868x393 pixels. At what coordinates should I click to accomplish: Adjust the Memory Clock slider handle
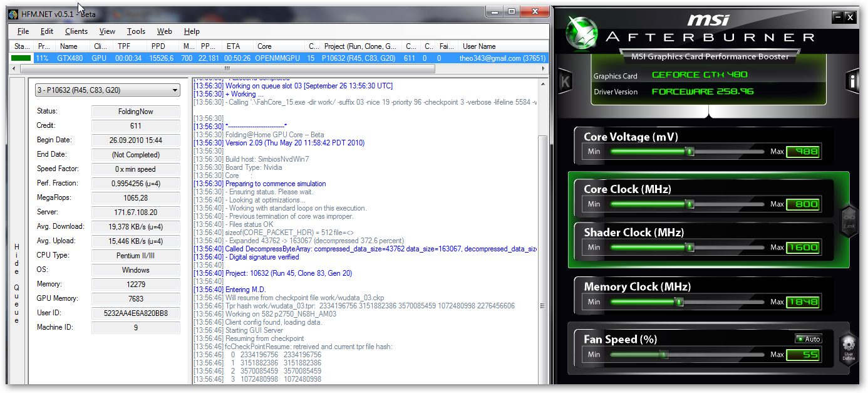click(679, 301)
